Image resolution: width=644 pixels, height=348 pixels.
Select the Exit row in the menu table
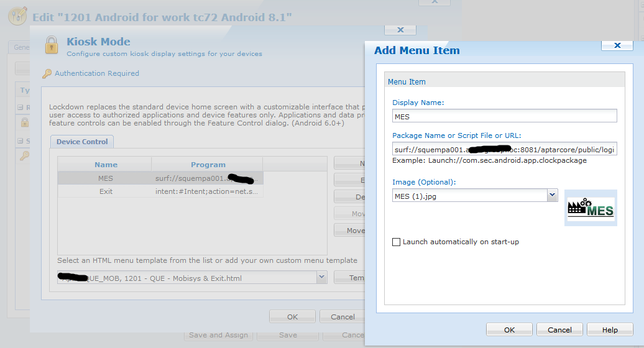pos(106,191)
